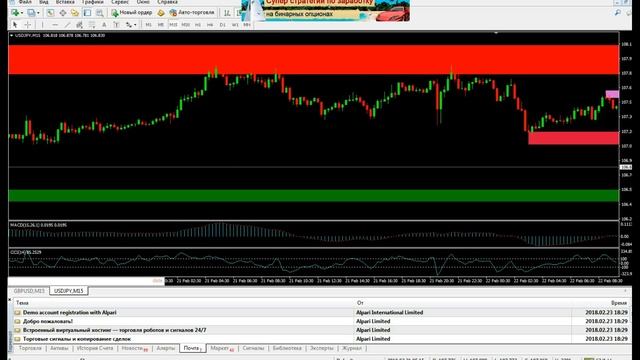Click the Новый ордер button
Screen dimensions: 640x360
132,13
